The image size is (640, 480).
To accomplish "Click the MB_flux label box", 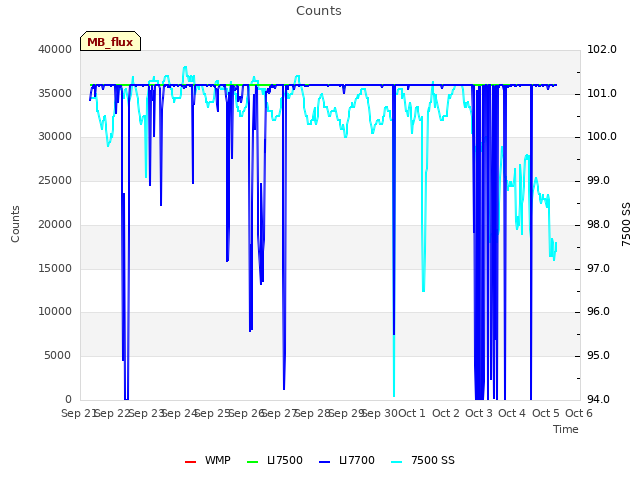I will click(x=111, y=41).
